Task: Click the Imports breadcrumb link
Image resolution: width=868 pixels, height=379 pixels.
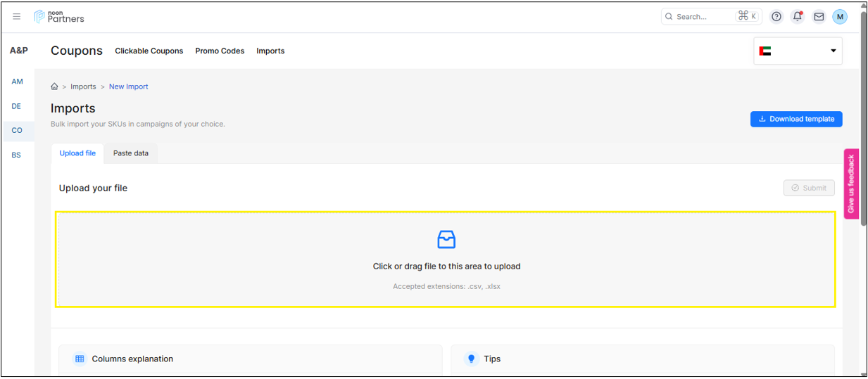Action: coord(83,86)
